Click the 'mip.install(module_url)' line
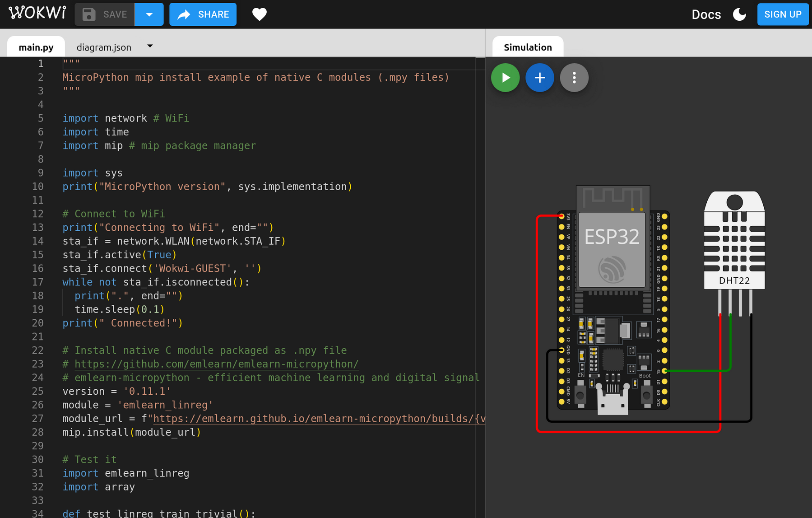Image resolution: width=812 pixels, height=518 pixels. click(131, 432)
